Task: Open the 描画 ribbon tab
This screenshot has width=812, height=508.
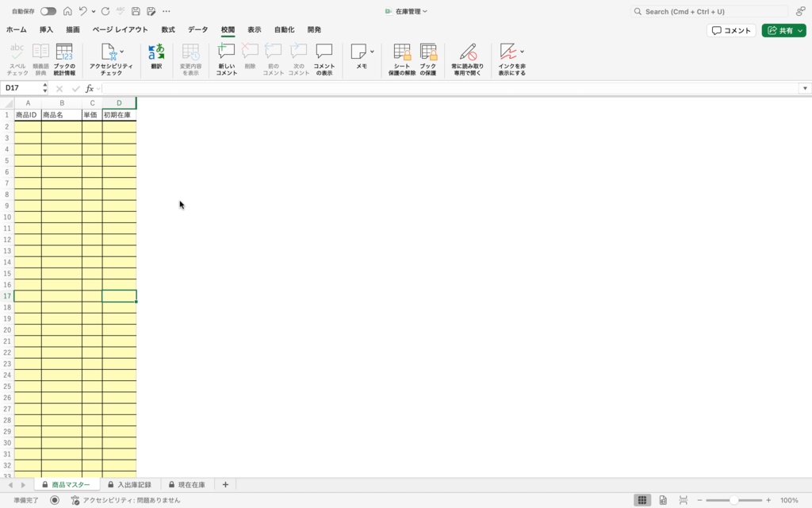Action: 73,29
